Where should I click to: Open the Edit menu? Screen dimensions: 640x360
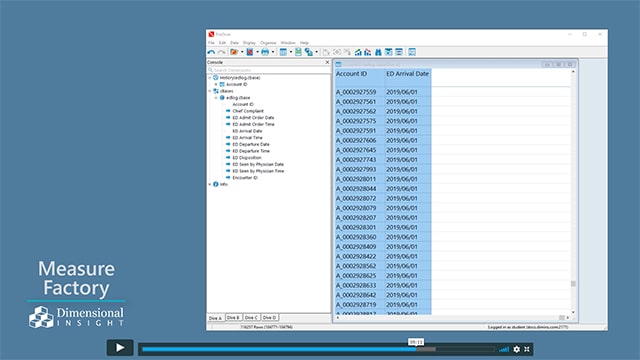pyautogui.click(x=222, y=42)
